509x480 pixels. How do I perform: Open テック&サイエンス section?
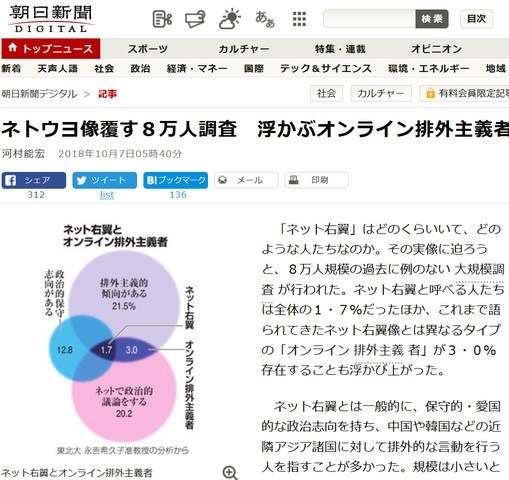(326, 69)
